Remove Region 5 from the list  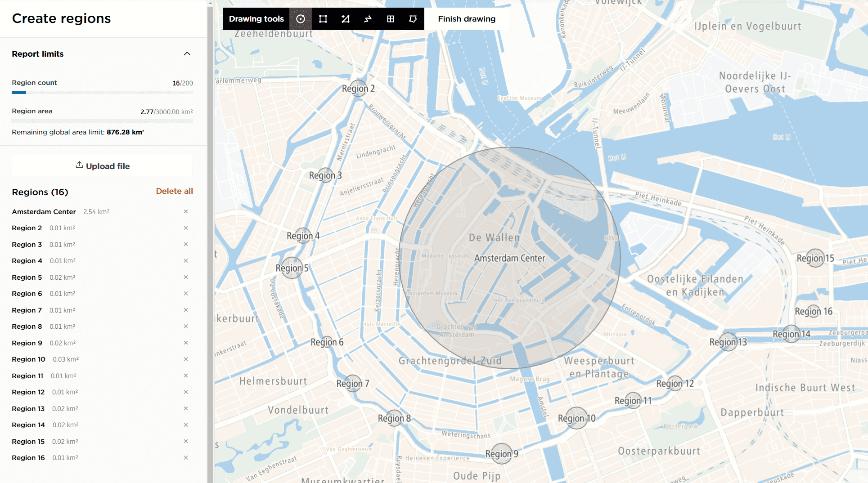(186, 277)
